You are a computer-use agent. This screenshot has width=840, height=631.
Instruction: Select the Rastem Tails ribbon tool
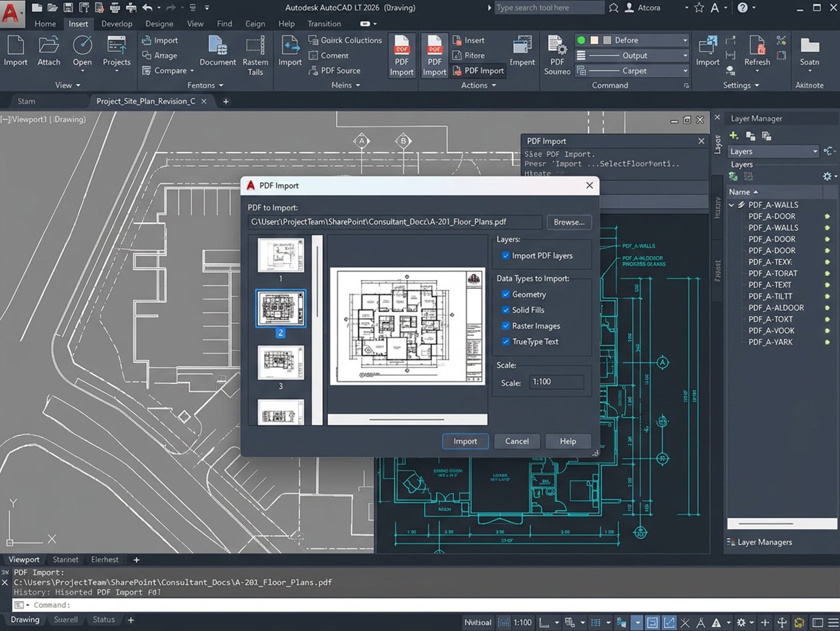[x=255, y=55]
